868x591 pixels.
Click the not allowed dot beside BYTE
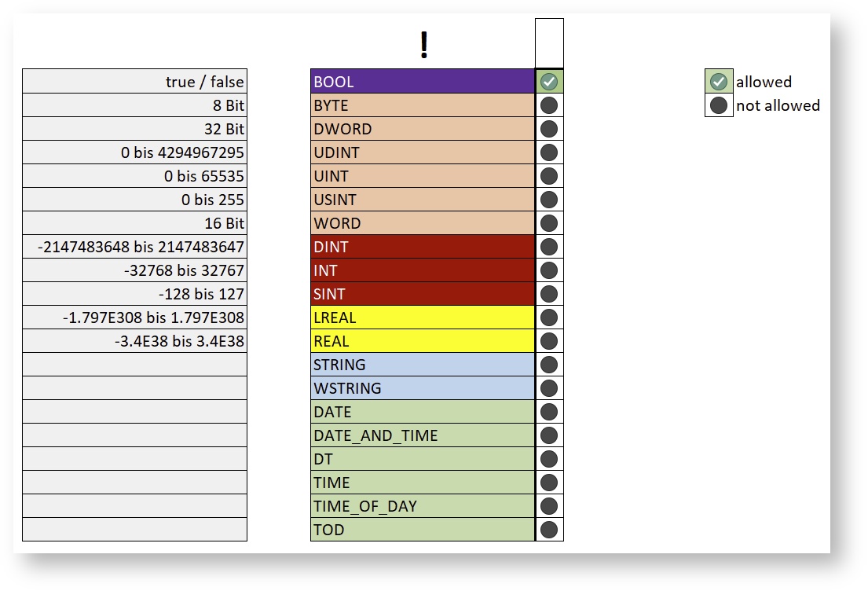(x=549, y=105)
